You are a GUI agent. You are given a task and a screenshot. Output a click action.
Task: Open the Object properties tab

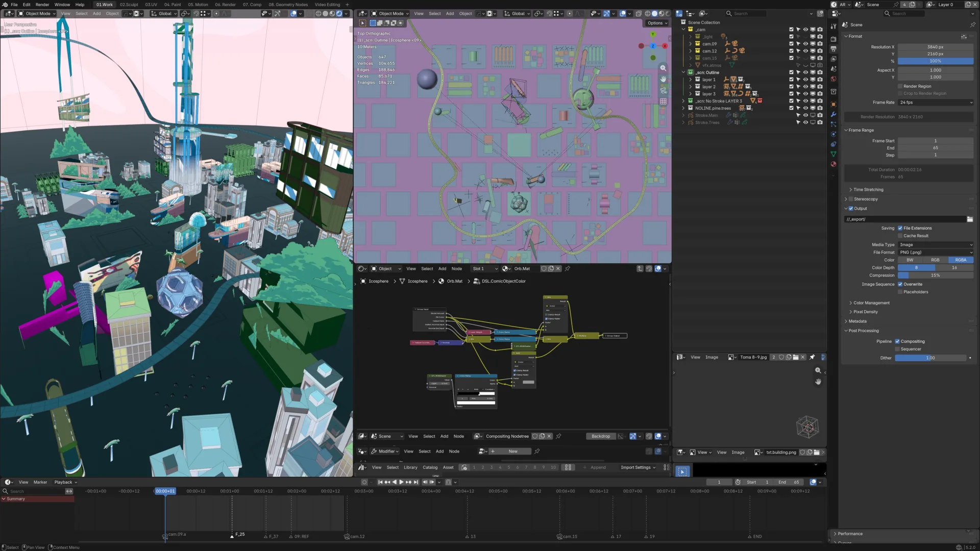click(834, 104)
